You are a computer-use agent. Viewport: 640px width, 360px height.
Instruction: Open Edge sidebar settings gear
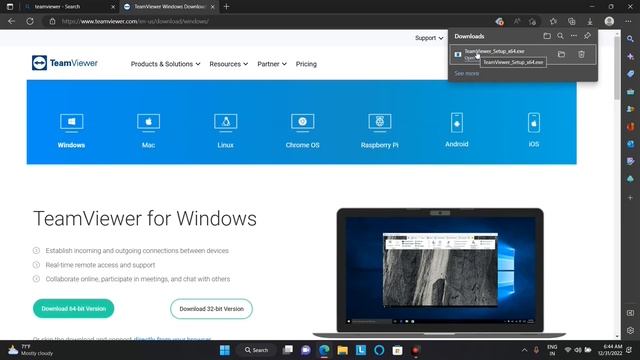point(631,331)
